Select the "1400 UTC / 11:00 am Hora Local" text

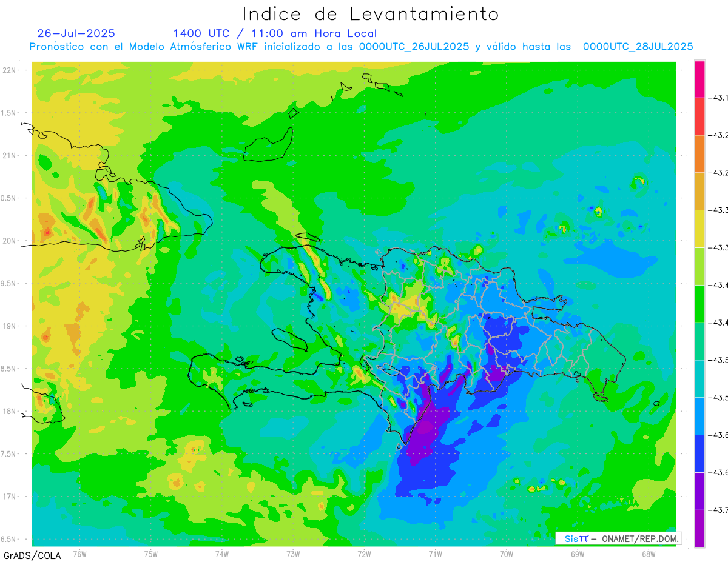[275, 33]
